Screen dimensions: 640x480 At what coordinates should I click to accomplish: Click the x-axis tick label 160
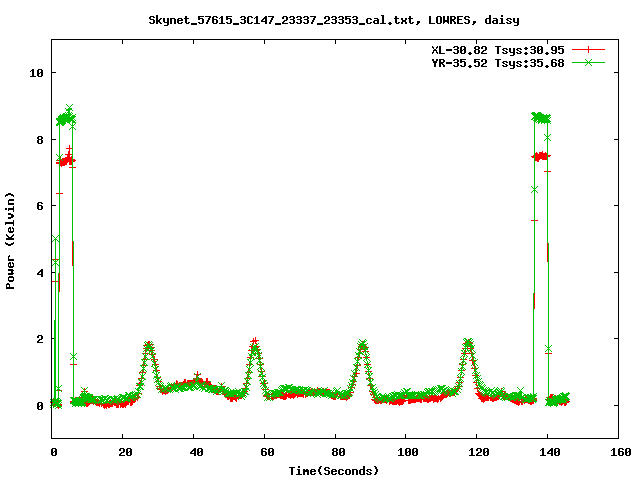click(620, 452)
